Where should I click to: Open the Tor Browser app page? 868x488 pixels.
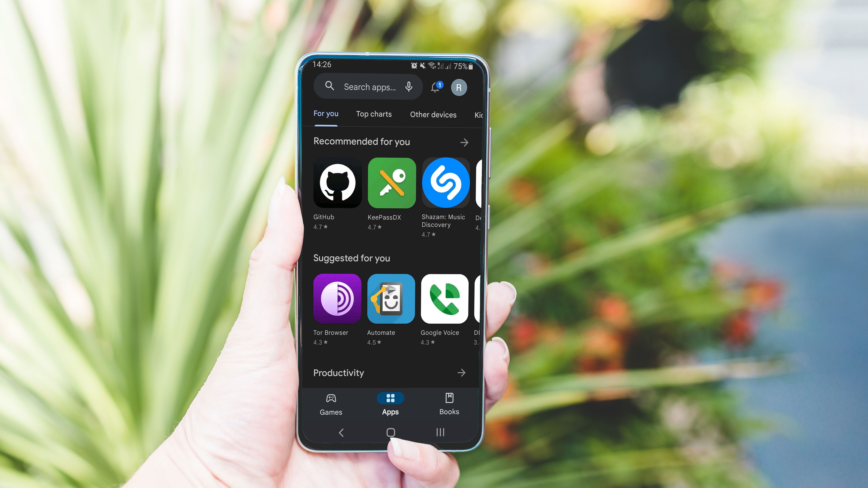coord(337,298)
